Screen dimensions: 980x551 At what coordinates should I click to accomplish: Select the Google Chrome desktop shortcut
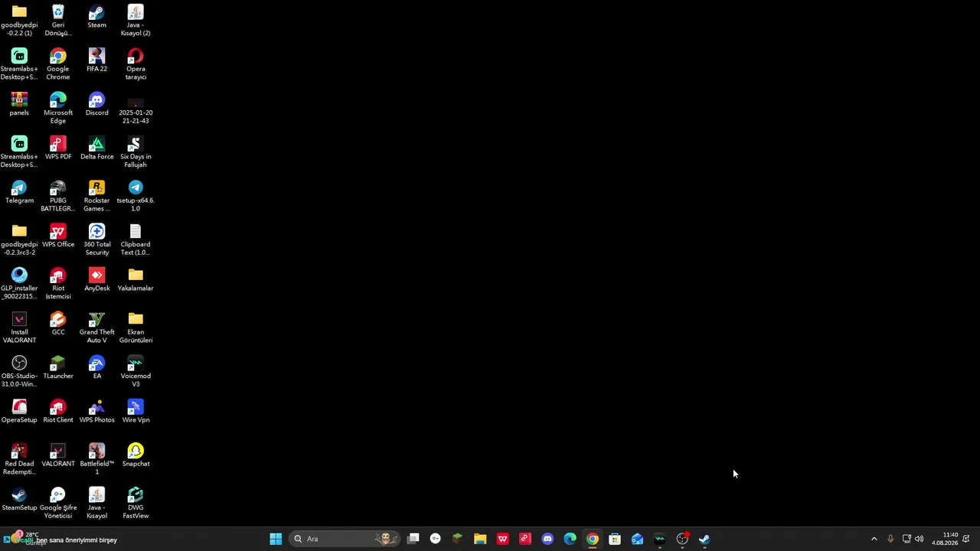pos(58,64)
